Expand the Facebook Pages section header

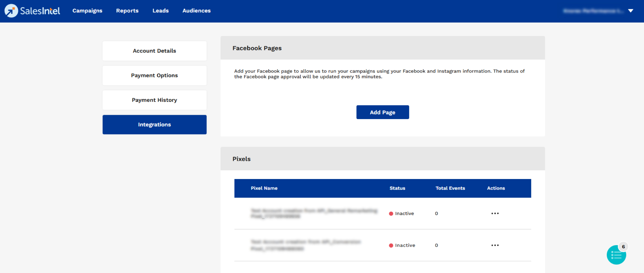tap(257, 48)
